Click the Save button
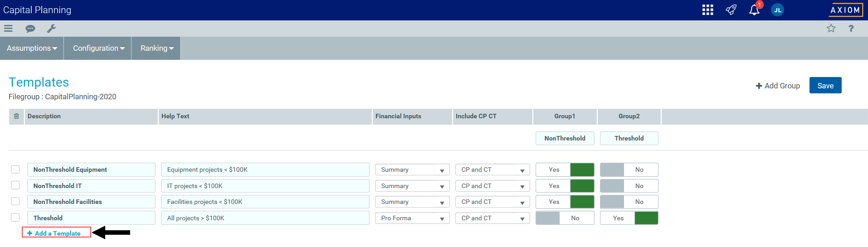The height and width of the screenshot is (247, 868). tap(825, 86)
